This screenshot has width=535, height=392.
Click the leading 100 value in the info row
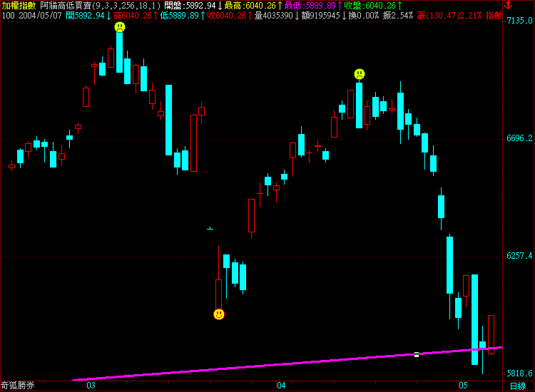(8, 16)
